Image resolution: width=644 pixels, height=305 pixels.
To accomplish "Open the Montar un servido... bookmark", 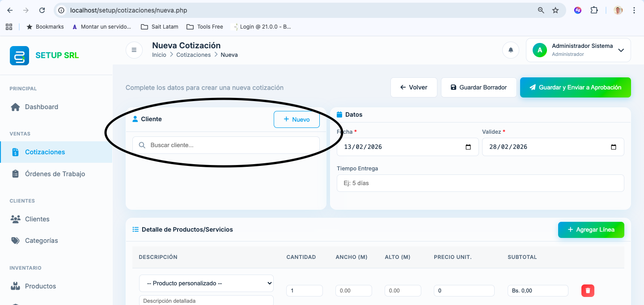I will [x=102, y=27].
